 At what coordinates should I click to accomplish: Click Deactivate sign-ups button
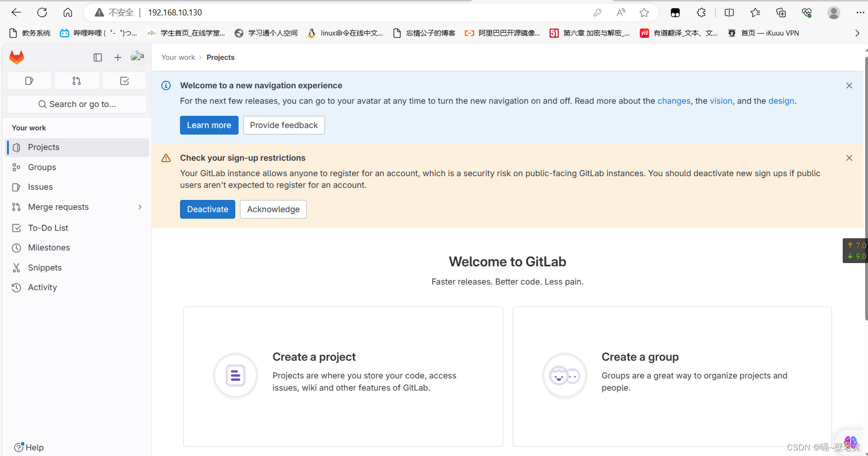[208, 209]
